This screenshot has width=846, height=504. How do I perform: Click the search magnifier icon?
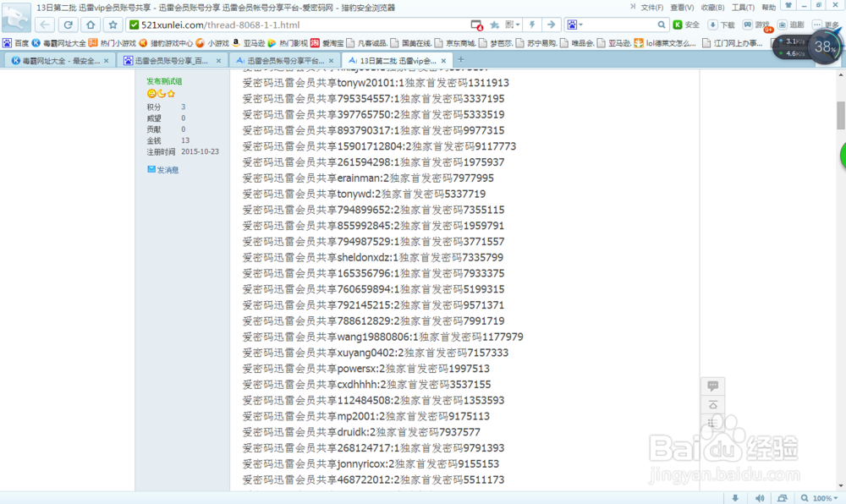(661, 25)
